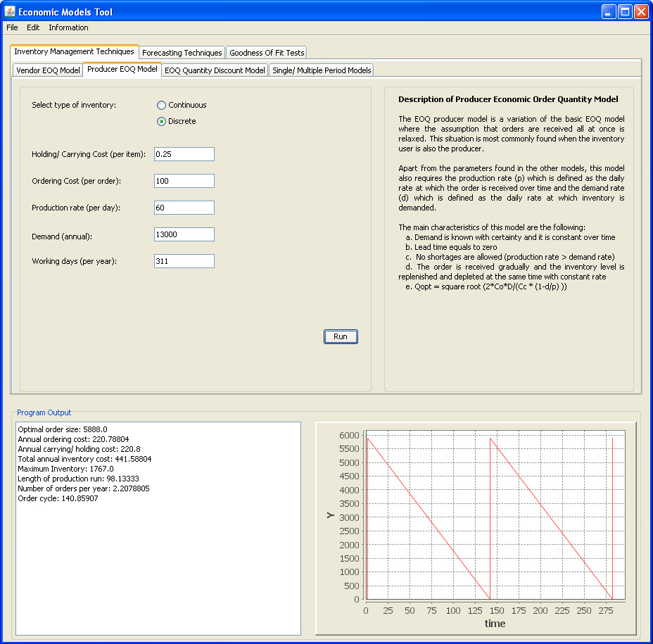
Task: Click the Ordering Cost input field
Action: point(184,181)
